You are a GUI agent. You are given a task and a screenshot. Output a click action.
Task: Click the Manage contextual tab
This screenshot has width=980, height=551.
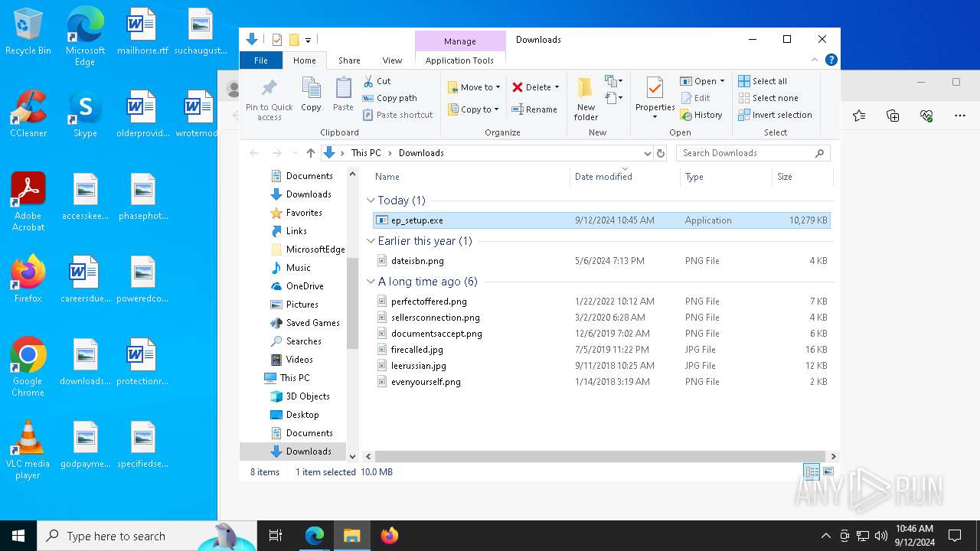click(x=459, y=41)
